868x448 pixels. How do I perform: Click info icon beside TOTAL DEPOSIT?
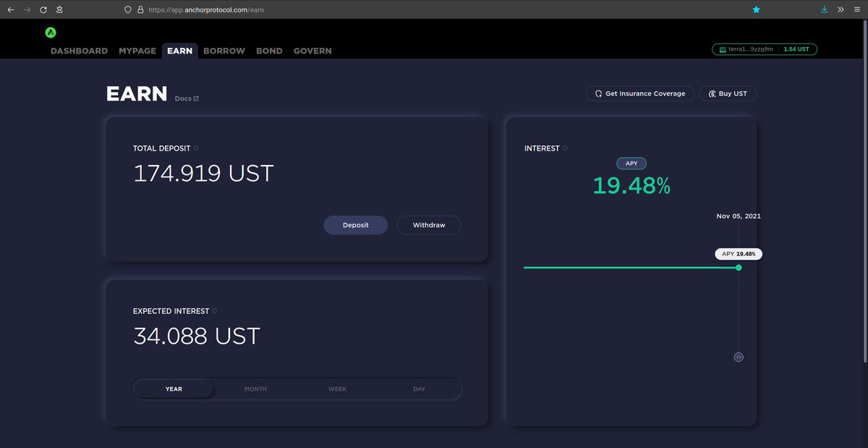point(196,148)
